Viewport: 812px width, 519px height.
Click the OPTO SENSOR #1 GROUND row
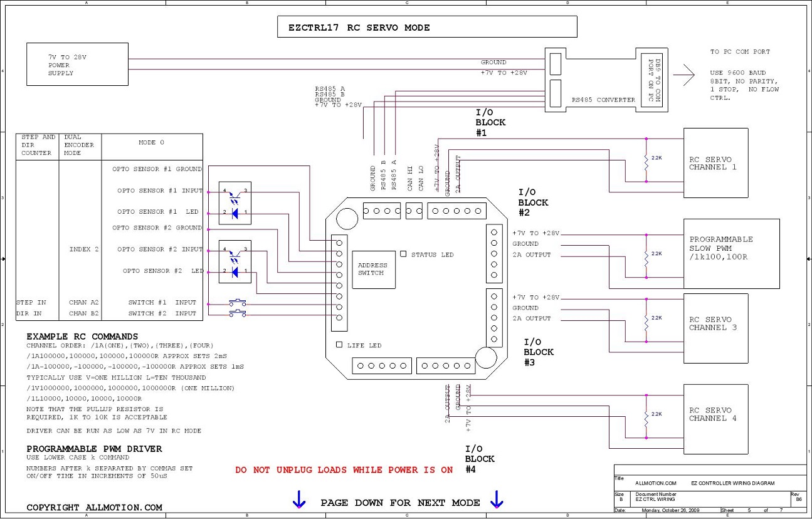click(157, 169)
